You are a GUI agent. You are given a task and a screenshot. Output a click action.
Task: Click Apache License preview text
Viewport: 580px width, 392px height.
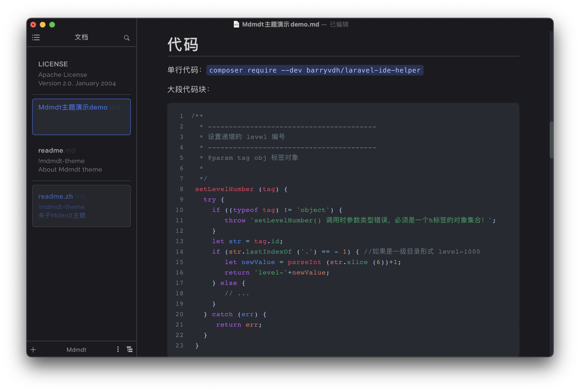pos(63,75)
